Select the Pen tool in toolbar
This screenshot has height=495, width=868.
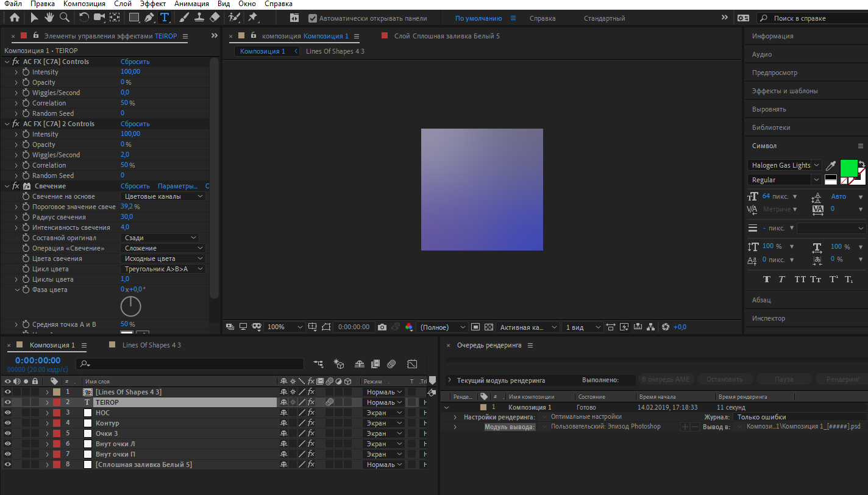(x=149, y=18)
